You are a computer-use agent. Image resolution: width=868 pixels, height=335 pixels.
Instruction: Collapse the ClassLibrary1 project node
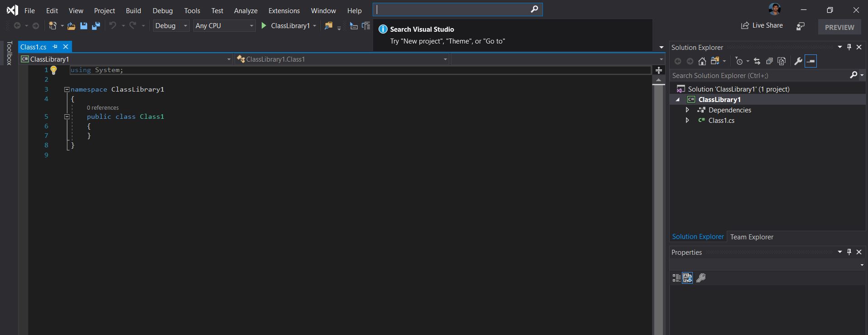coord(678,100)
